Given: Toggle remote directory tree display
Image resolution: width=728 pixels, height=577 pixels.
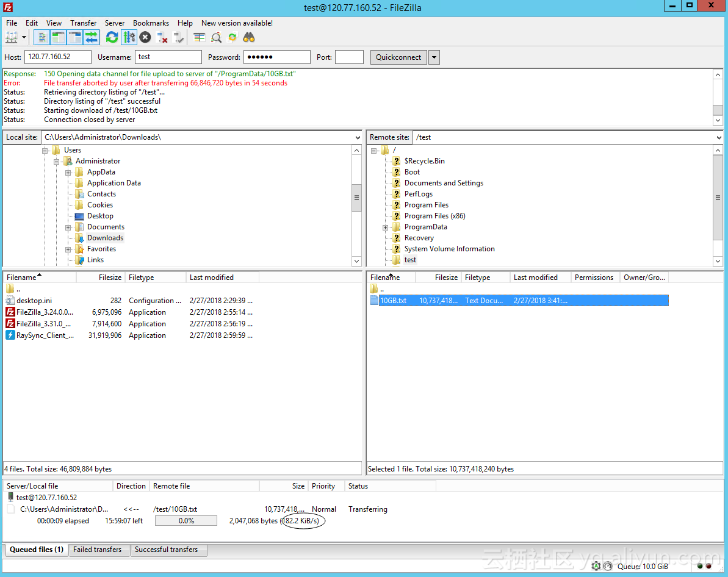Looking at the screenshot, I should point(74,37).
